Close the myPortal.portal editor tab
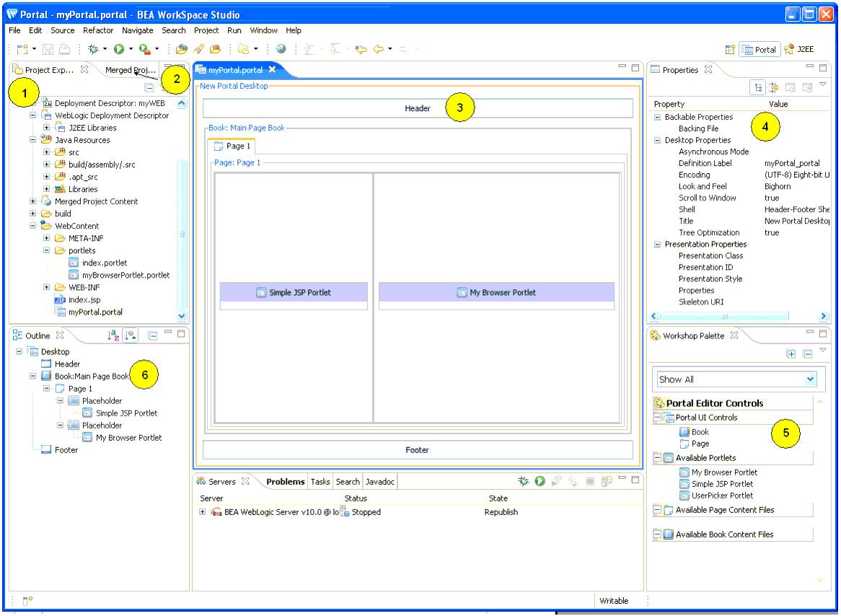Viewport: 841px width, 616px height. tap(272, 69)
